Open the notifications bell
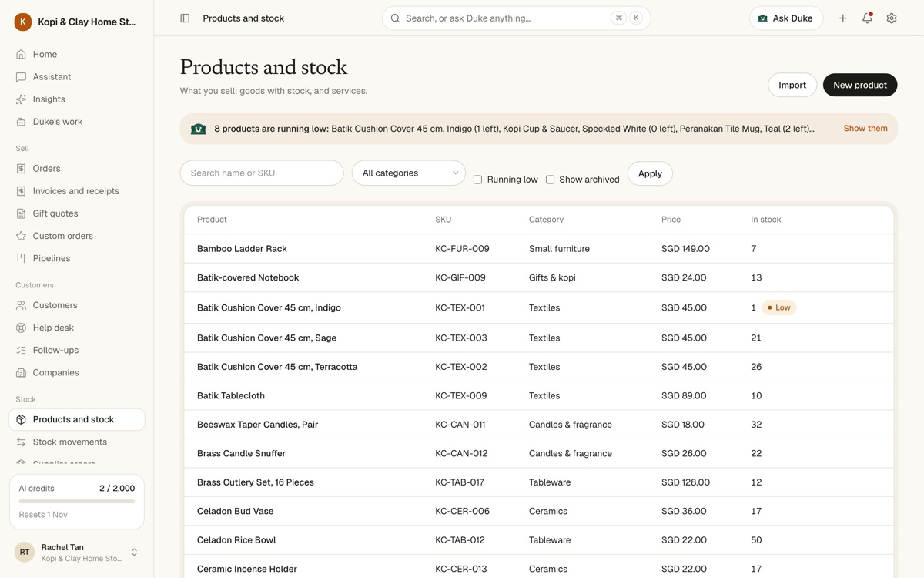Image resolution: width=924 pixels, height=578 pixels. click(867, 18)
